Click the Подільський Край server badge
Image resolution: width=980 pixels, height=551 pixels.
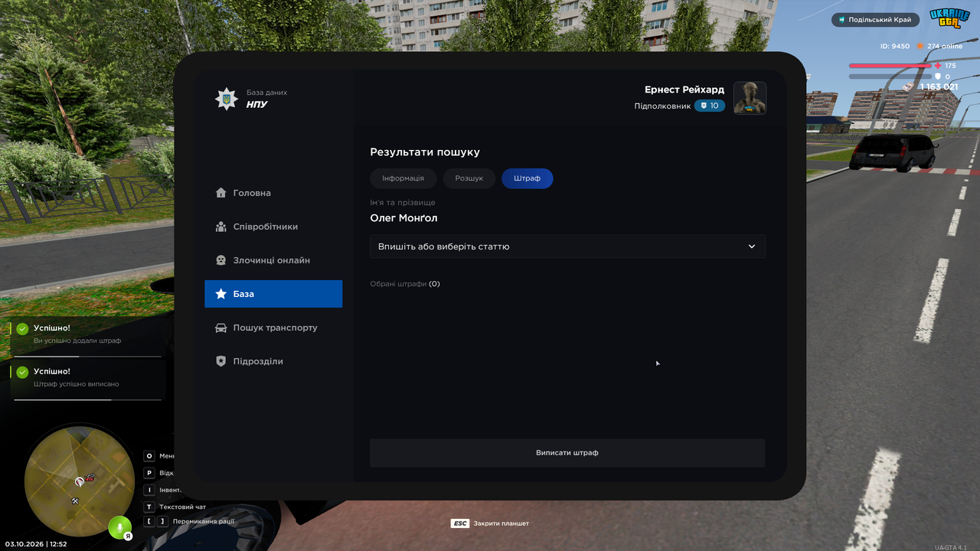pyautogui.click(x=875, y=20)
